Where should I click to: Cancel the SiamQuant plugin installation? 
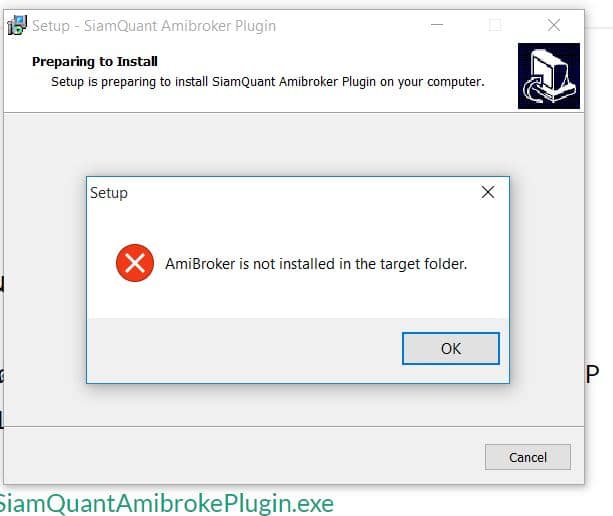tap(528, 457)
